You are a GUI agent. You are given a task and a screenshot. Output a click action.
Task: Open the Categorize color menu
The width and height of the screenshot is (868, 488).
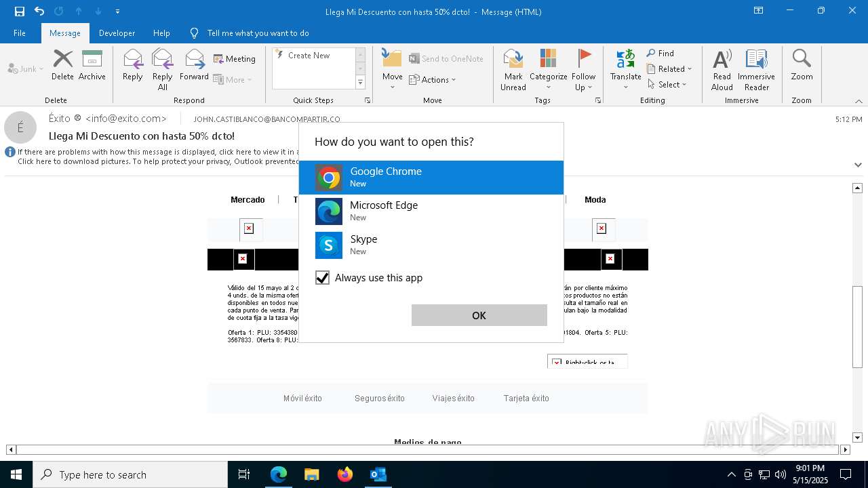(548, 69)
